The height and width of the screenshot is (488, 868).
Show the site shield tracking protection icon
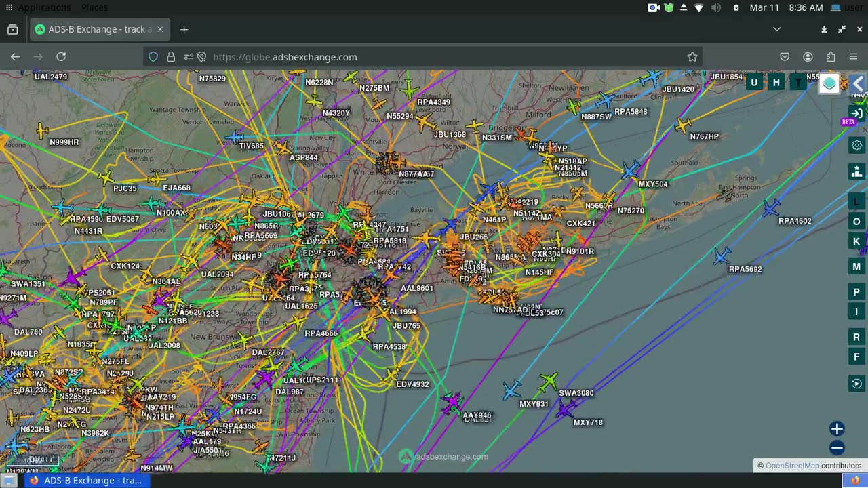153,57
